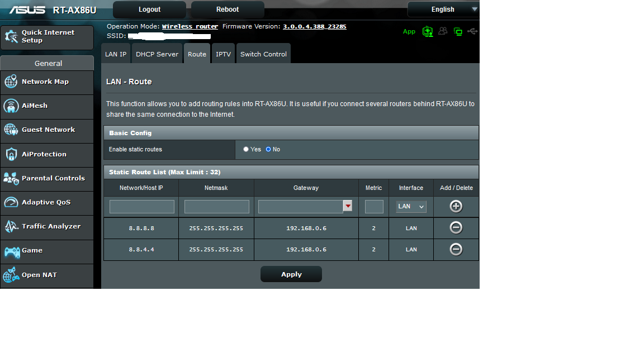Viewport: 644px width, 362px height.
Task: Select Yes to enable static routes
Action: click(x=246, y=150)
